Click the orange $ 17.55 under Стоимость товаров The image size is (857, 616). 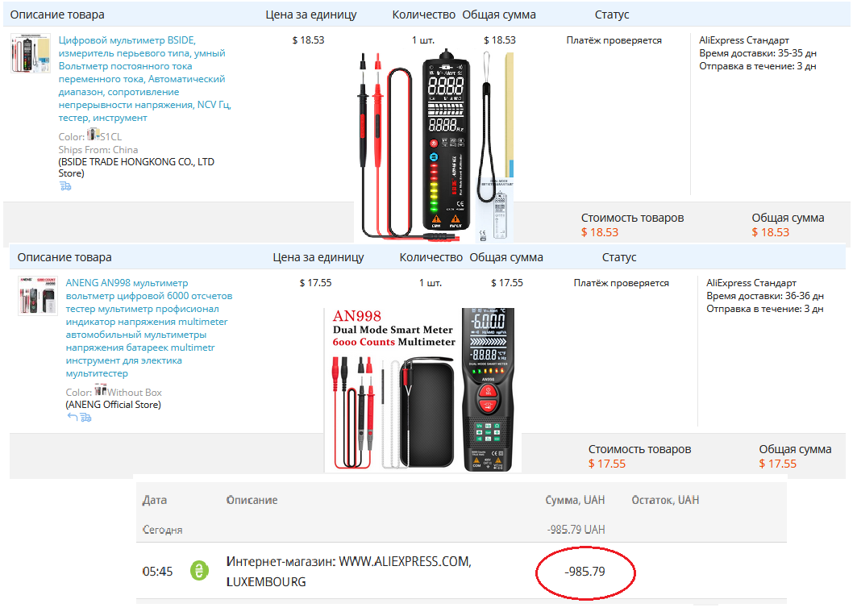[607, 464]
